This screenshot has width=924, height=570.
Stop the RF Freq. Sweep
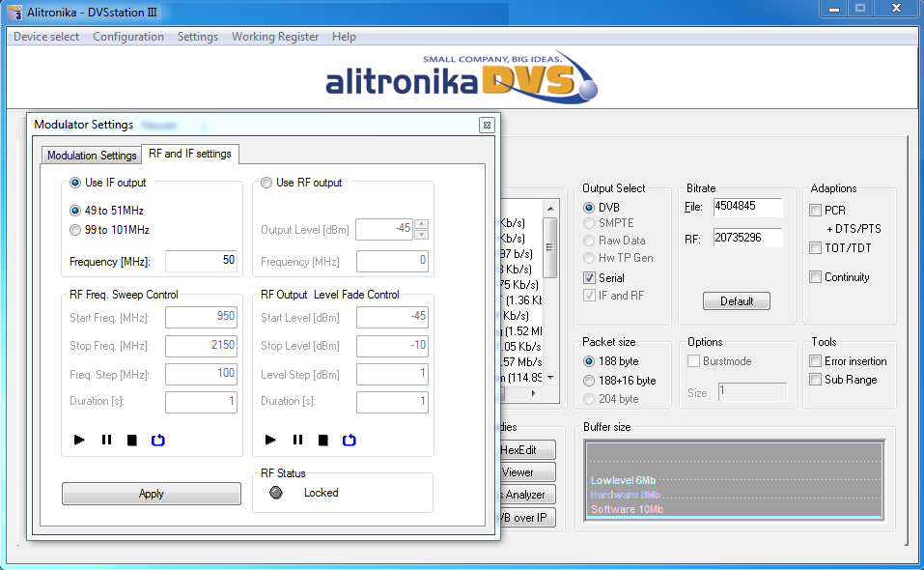pyautogui.click(x=131, y=441)
